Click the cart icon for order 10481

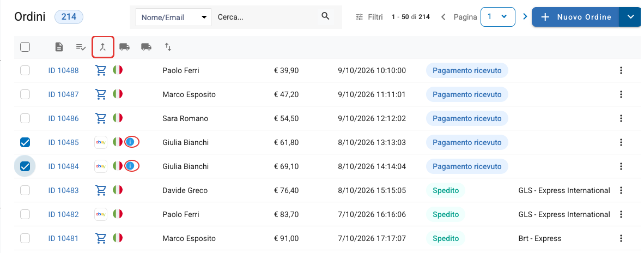[101, 238]
